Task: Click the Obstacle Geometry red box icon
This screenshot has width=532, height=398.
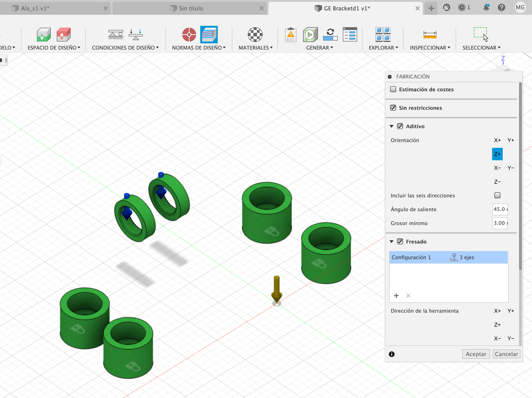Action: (x=63, y=35)
